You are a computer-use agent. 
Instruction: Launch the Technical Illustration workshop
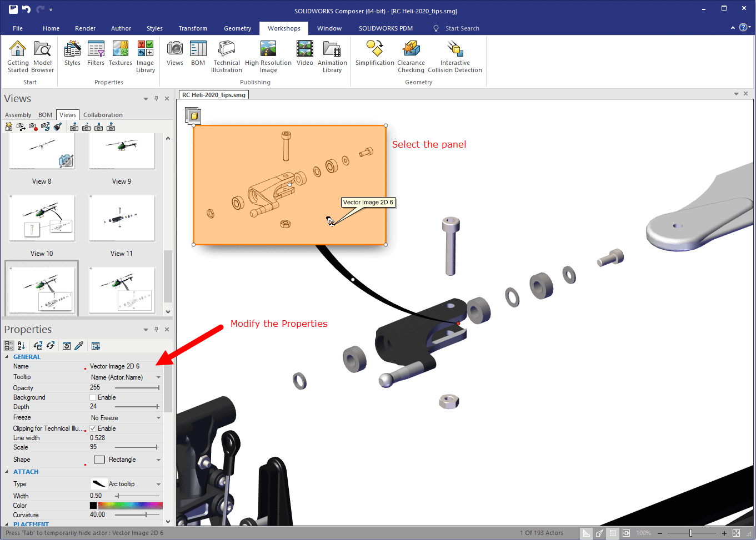[x=227, y=56]
